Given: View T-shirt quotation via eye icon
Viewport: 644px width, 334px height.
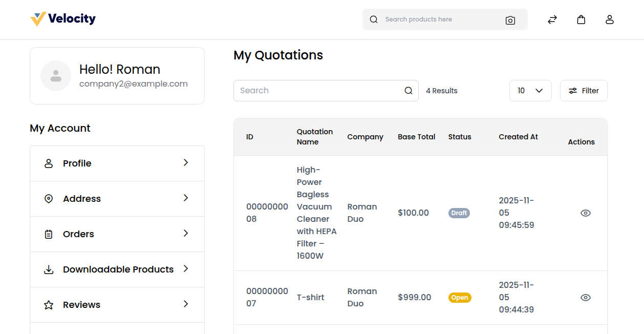Looking at the screenshot, I should click(586, 298).
